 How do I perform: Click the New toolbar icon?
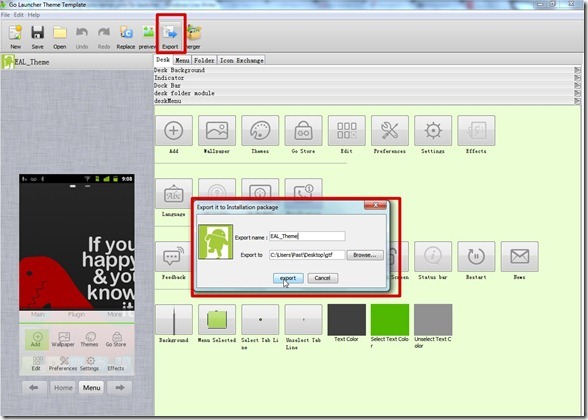tap(15, 37)
